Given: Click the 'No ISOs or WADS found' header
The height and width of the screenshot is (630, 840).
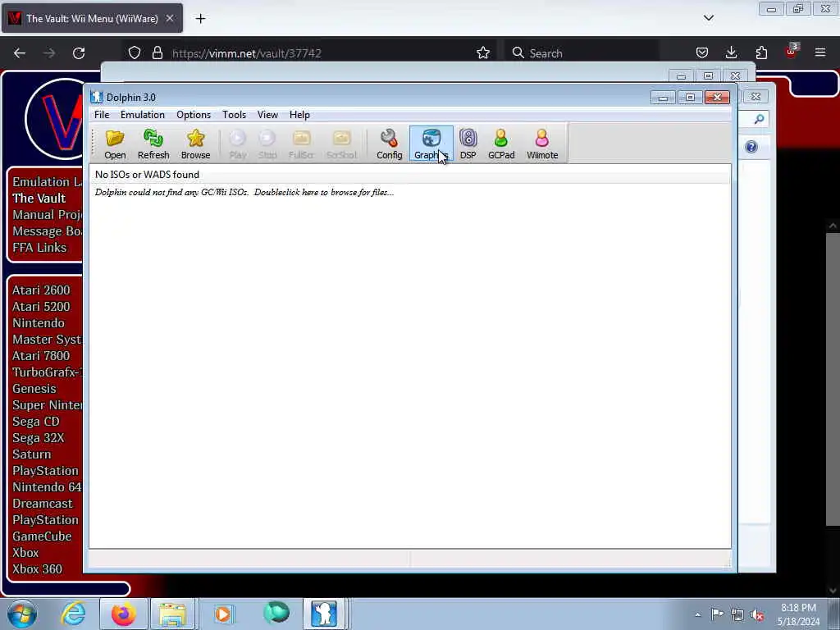Looking at the screenshot, I should [147, 175].
